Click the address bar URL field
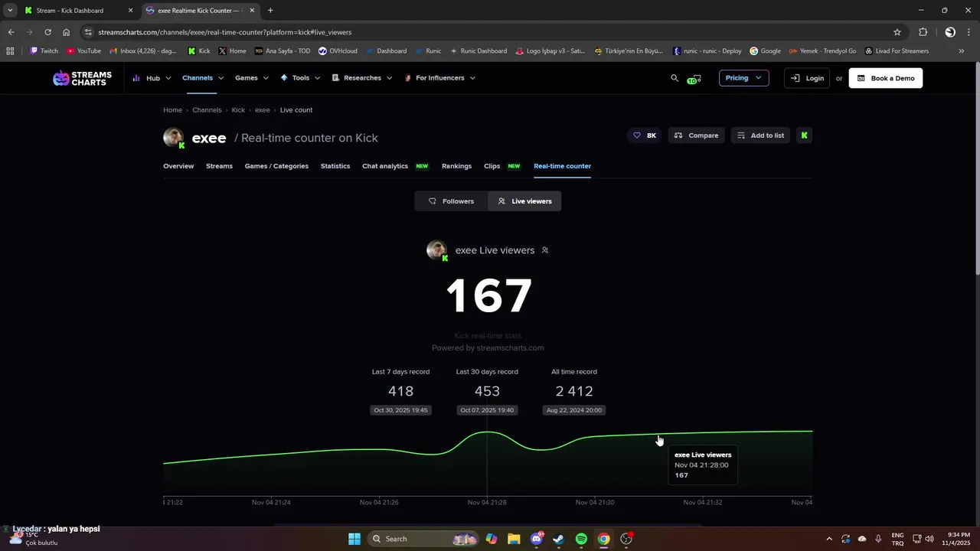This screenshot has width=980, height=551. click(490, 32)
